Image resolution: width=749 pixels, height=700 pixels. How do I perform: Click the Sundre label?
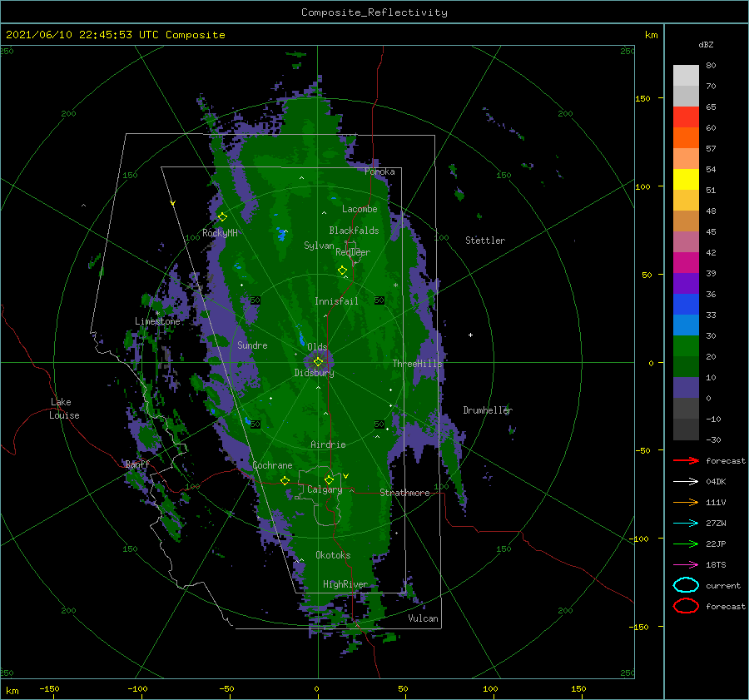point(252,345)
